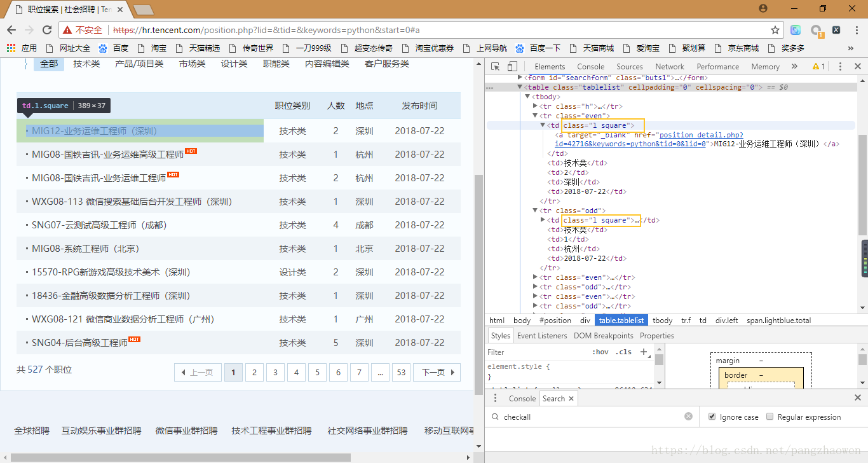This screenshot has height=463, width=868.
Task: Open the Properties tab
Action: [x=657, y=335]
